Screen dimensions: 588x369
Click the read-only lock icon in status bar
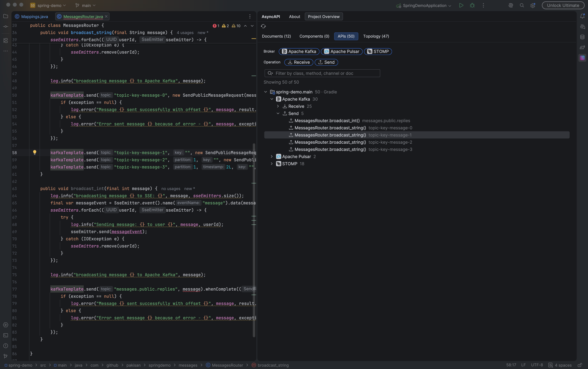pos(580,365)
